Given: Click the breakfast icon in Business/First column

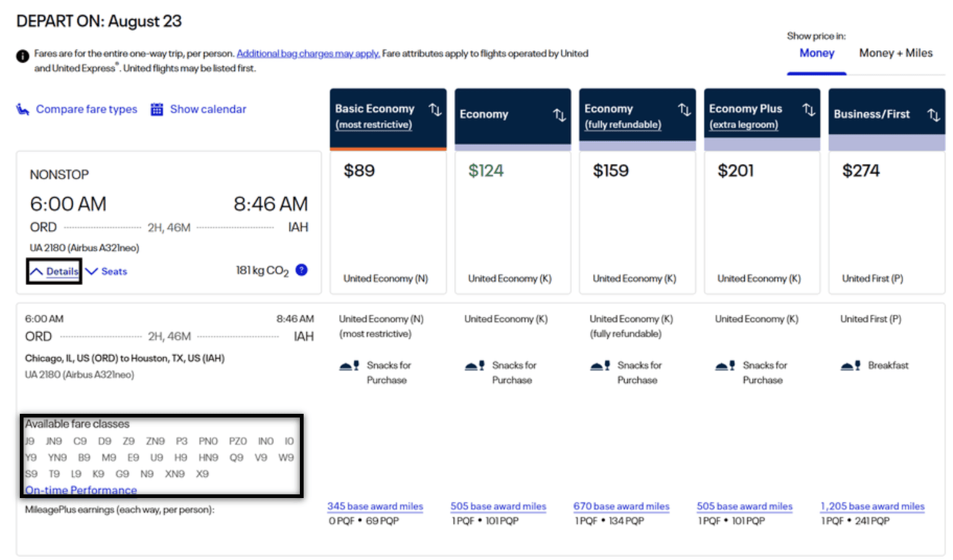Looking at the screenshot, I should point(849,365).
